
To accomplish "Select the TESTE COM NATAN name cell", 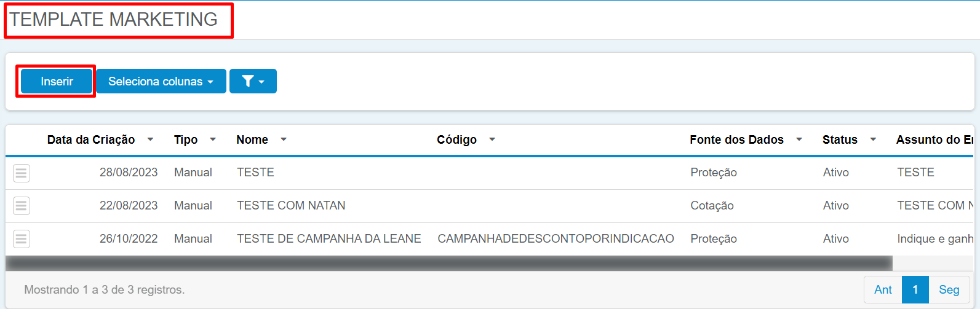I will (x=291, y=206).
